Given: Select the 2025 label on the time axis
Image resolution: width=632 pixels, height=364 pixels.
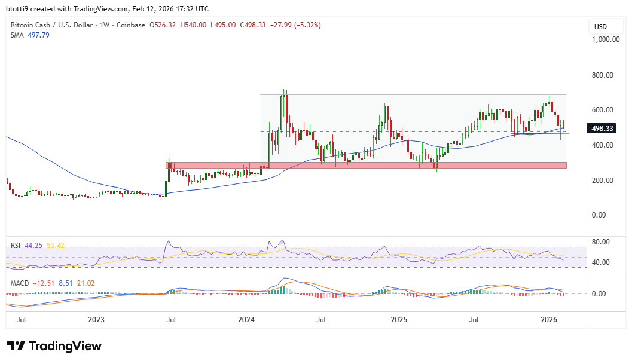Looking at the screenshot, I should click(x=399, y=320).
